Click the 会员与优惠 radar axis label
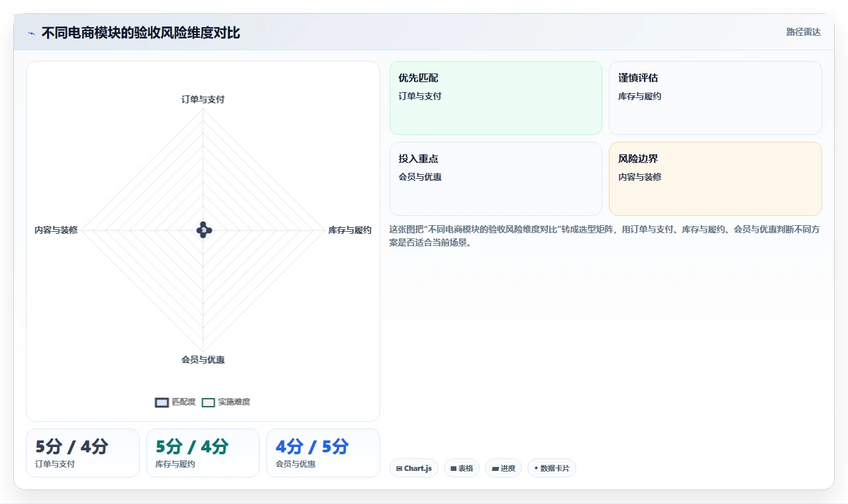Viewport: 848px width, 504px height. 203,360
